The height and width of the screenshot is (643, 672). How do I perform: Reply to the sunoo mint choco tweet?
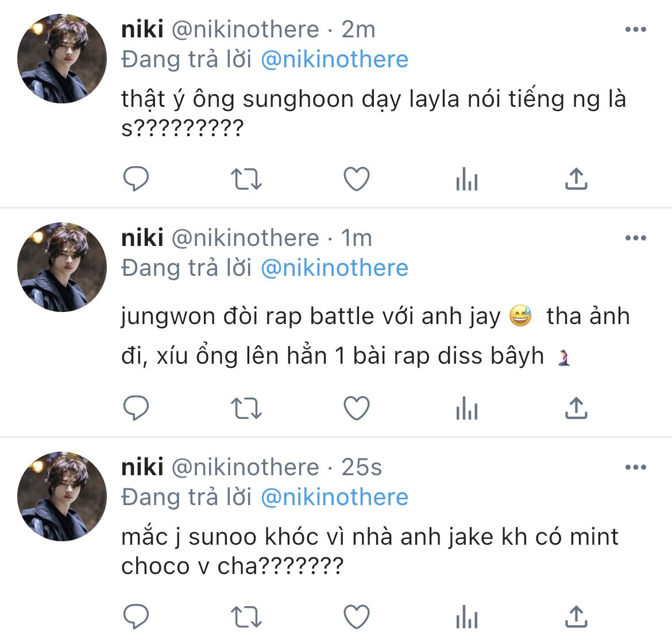136,617
